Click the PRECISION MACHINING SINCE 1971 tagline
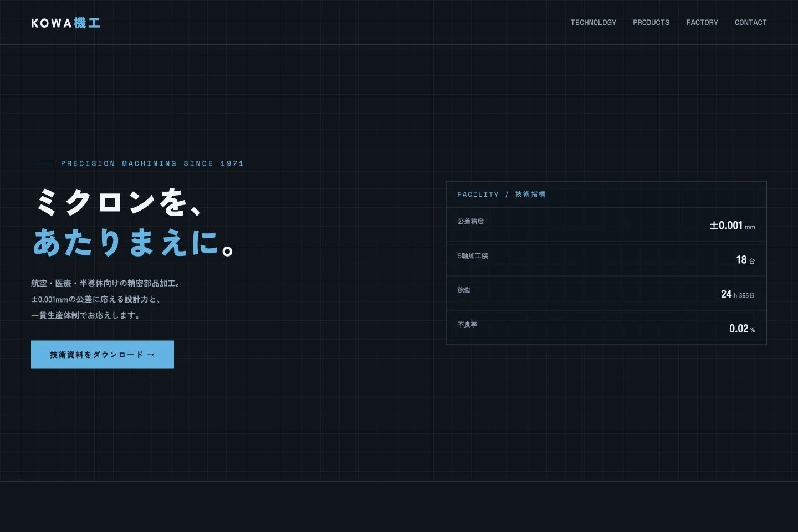This screenshot has height=532, width=798. (152, 163)
